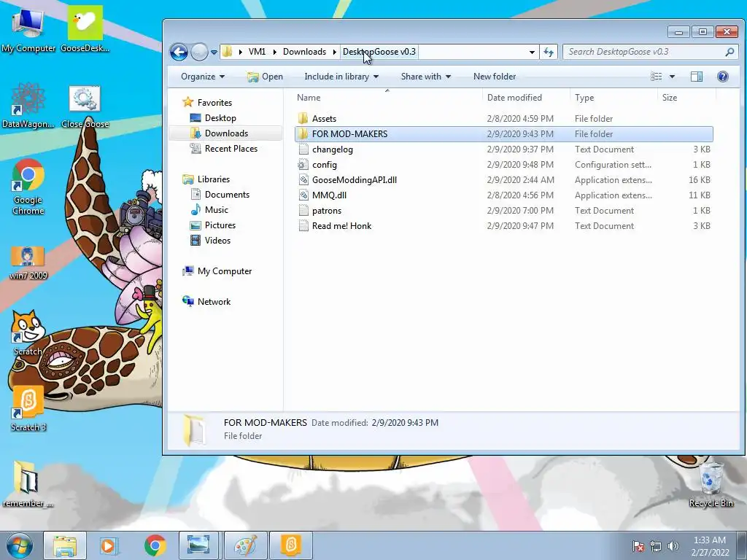Click the Open toolbar button
747x560 pixels.
266,77
